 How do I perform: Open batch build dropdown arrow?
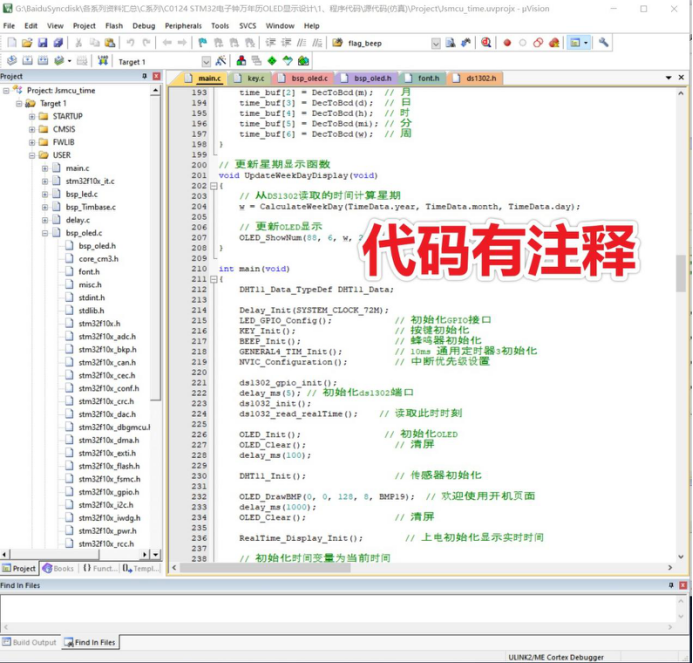69,61
